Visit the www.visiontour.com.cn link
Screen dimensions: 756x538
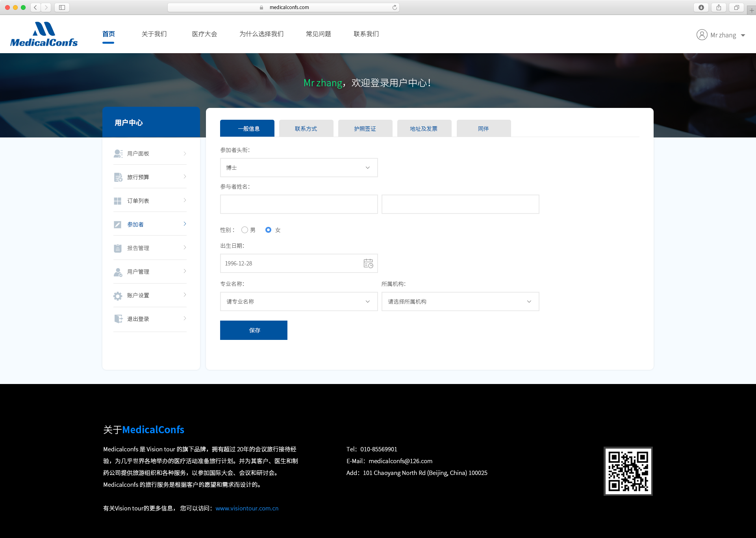(247, 508)
